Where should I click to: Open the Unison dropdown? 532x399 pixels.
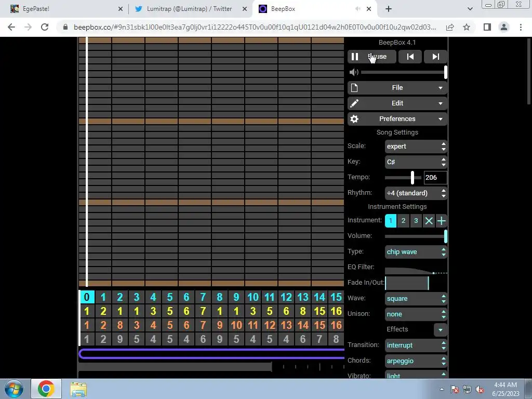click(416, 314)
